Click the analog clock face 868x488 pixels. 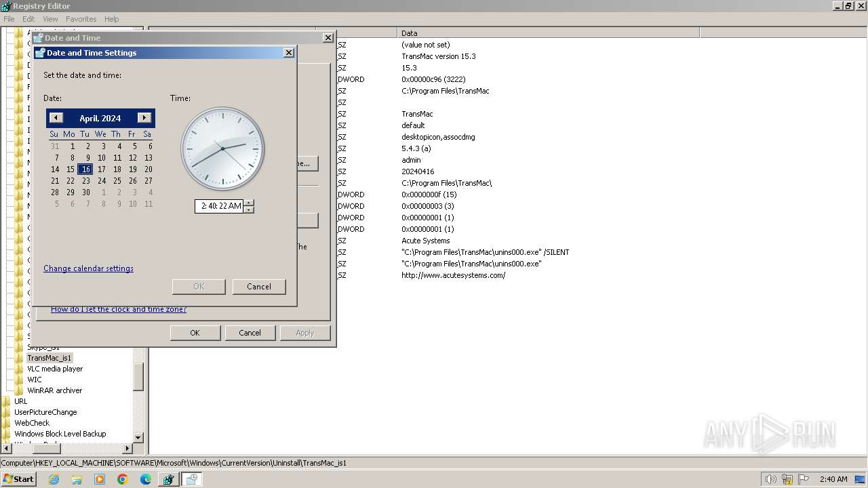[222, 148]
